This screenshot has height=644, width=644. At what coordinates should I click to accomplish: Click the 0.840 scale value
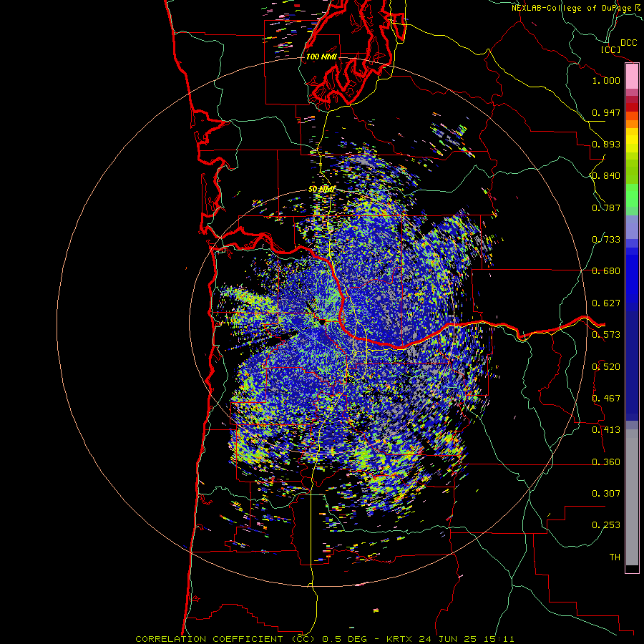[x=606, y=176]
